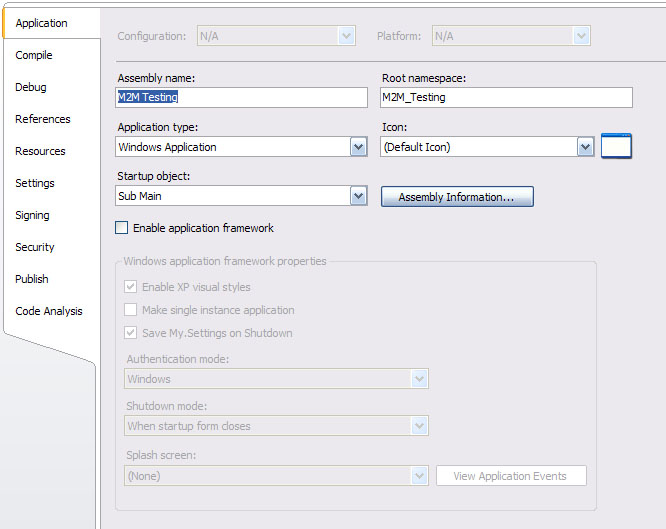
Task: Click the Application tab
Action: (x=42, y=23)
